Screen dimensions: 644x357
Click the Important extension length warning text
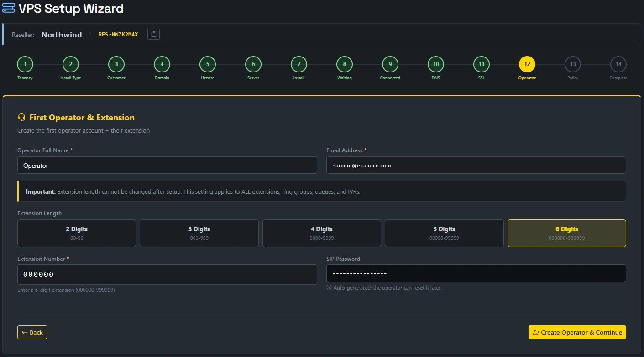tap(193, 192)
